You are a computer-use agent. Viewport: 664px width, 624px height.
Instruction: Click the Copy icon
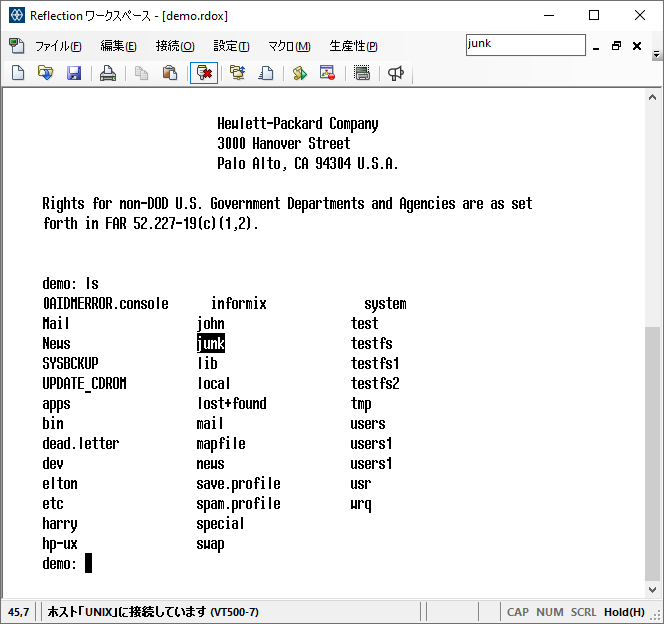pyautogui.click(x=141, y=73)
